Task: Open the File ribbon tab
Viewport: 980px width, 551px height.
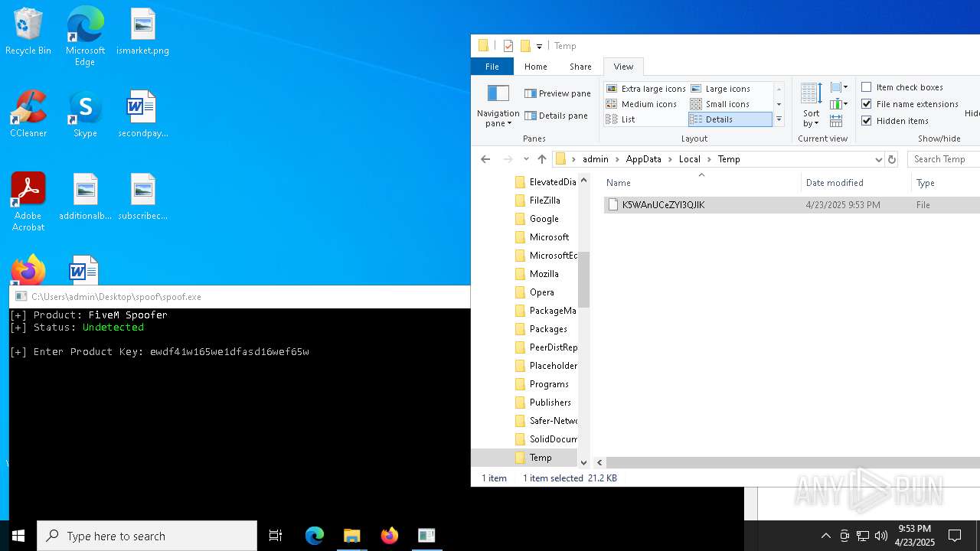Action: point(492,67)
